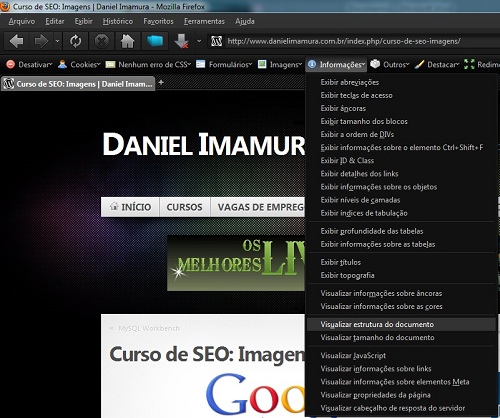Open the Nenhum erro de CSS dropdown
Image resolution: width=500 pixels, height=418 pixels.
coord(148,64)
